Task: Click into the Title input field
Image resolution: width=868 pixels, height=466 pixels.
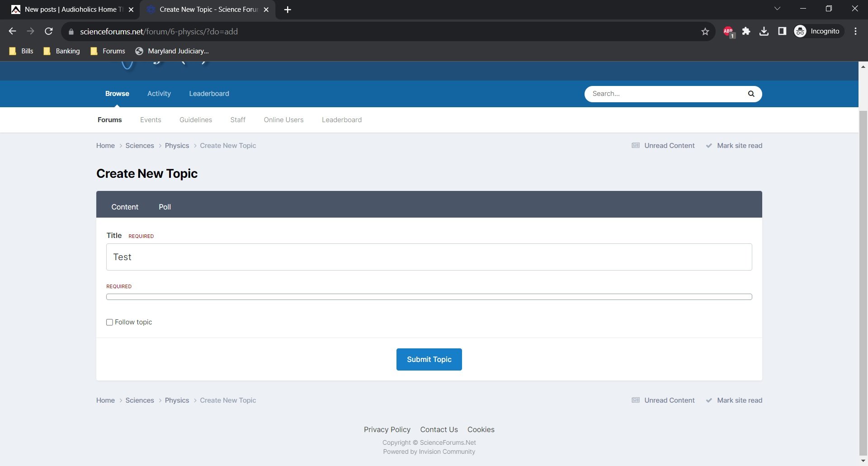Action: click(429, 257)
